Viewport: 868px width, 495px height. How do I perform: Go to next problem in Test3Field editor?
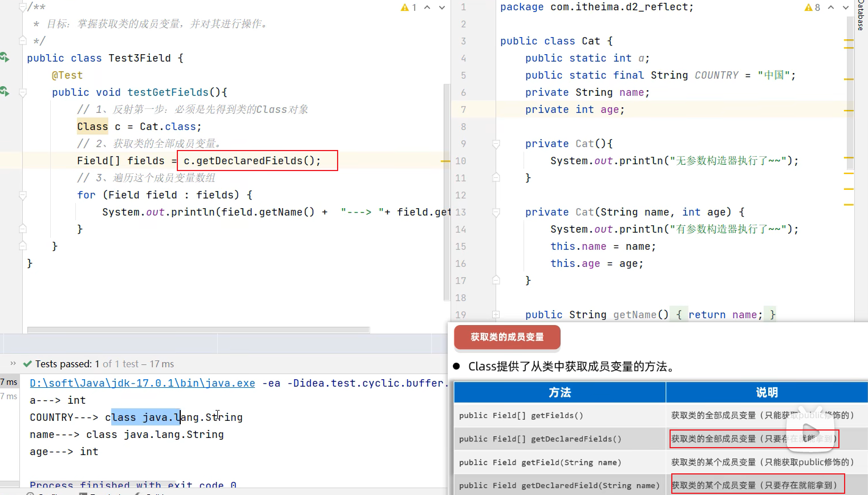click(441, 7)
